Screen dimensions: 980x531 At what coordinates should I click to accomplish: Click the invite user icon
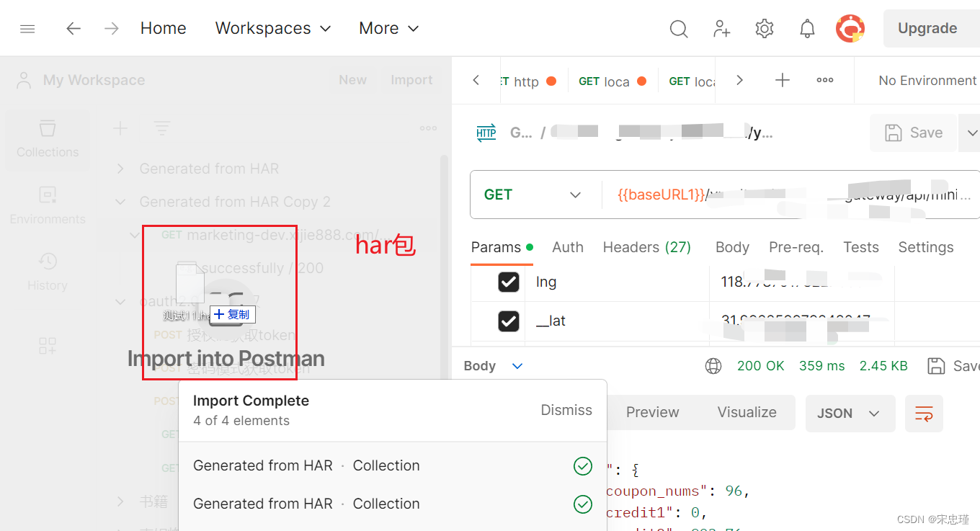click(721, 29)
